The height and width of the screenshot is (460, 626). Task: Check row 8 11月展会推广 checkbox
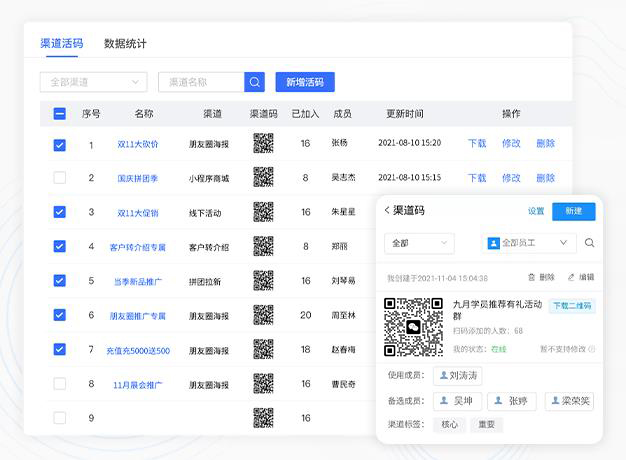(59, 384)
